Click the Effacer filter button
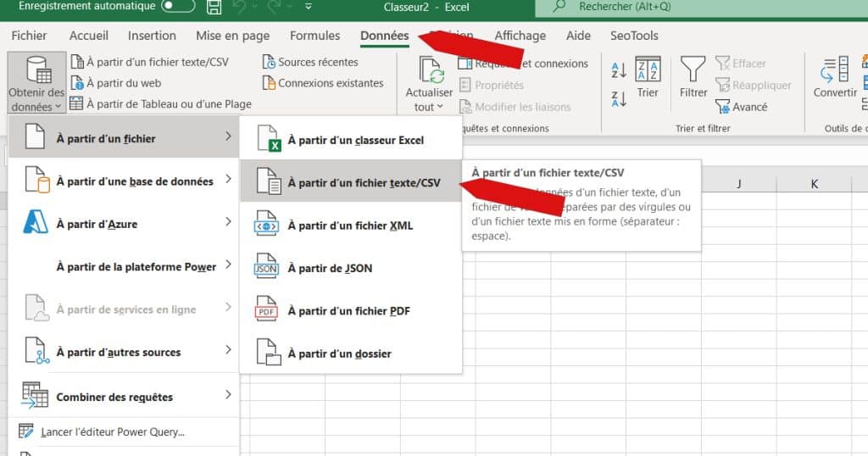This screenshot has width=868, height=456. [x=741, y=64]
